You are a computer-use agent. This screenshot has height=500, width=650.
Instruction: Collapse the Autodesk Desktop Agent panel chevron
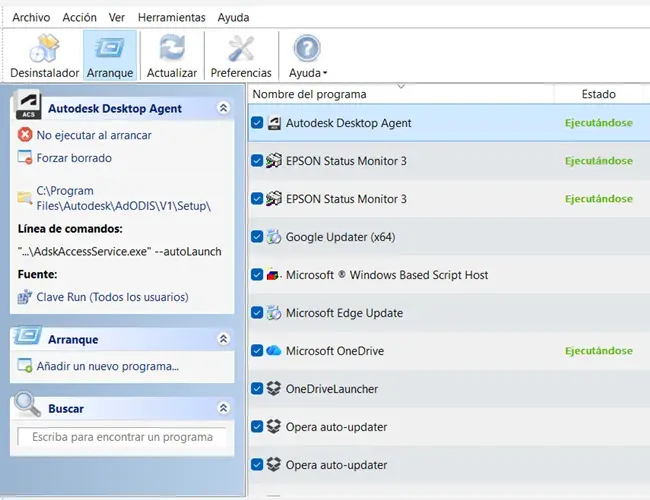click(x=223, y=108)
